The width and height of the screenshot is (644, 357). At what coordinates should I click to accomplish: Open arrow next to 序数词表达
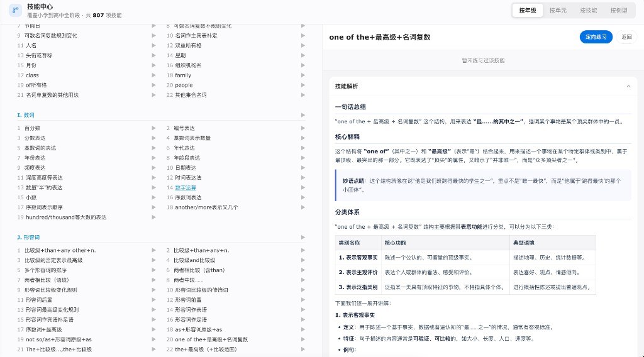[303, 197]
